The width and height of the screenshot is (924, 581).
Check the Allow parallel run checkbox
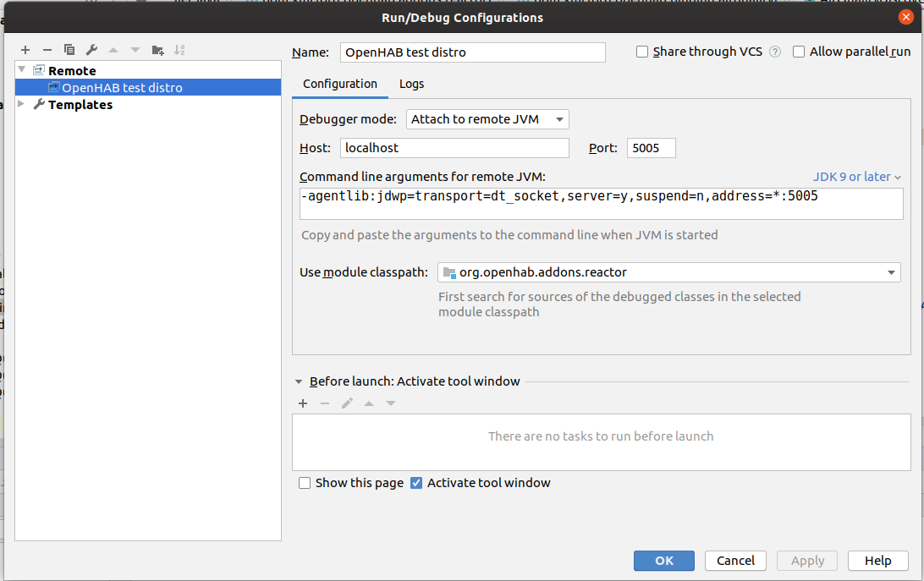[799, 52]
